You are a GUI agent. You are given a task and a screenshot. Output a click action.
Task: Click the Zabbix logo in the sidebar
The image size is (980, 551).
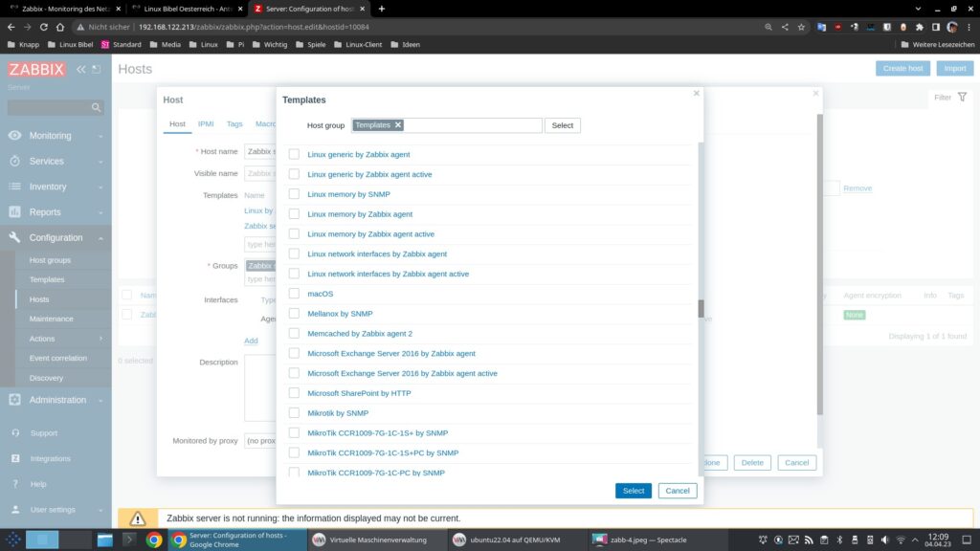pos(36,69)
